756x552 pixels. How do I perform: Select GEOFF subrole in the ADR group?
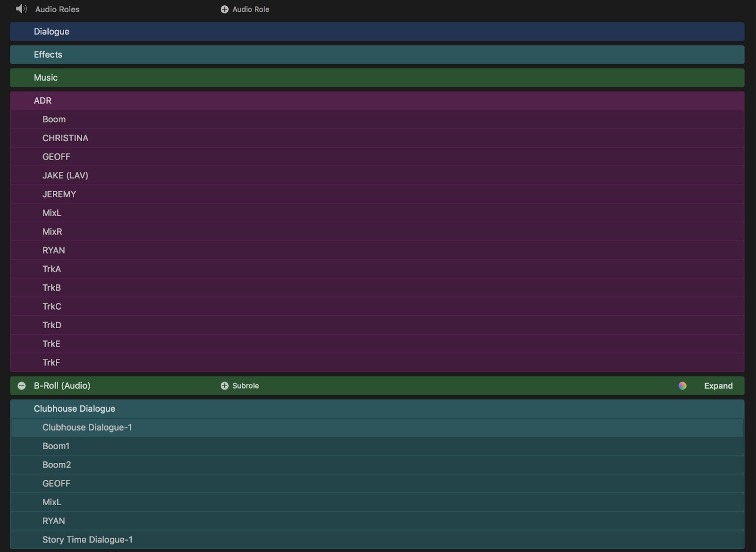(x=377, y=157)
